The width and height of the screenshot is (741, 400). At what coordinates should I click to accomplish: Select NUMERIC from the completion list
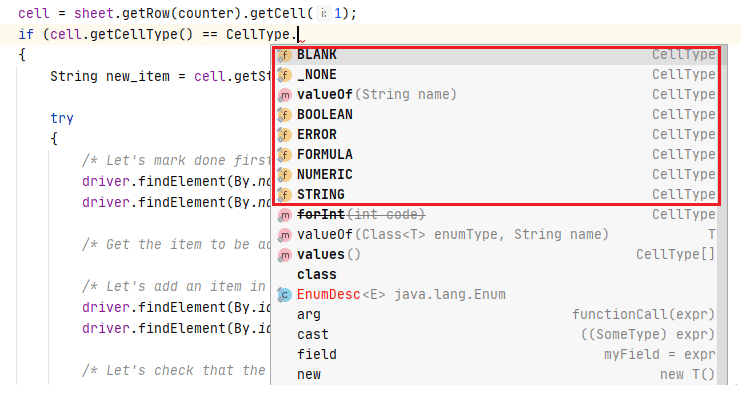pos(324,175)
